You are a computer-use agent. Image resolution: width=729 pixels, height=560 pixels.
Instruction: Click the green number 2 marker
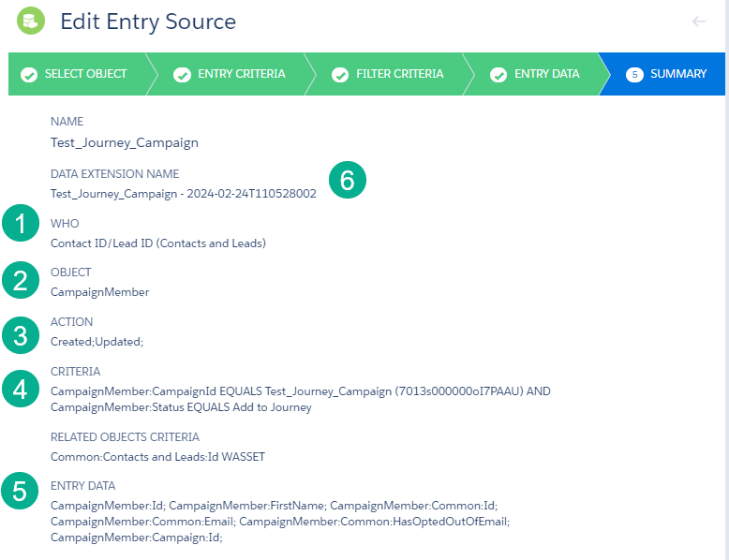click(21, 281)
